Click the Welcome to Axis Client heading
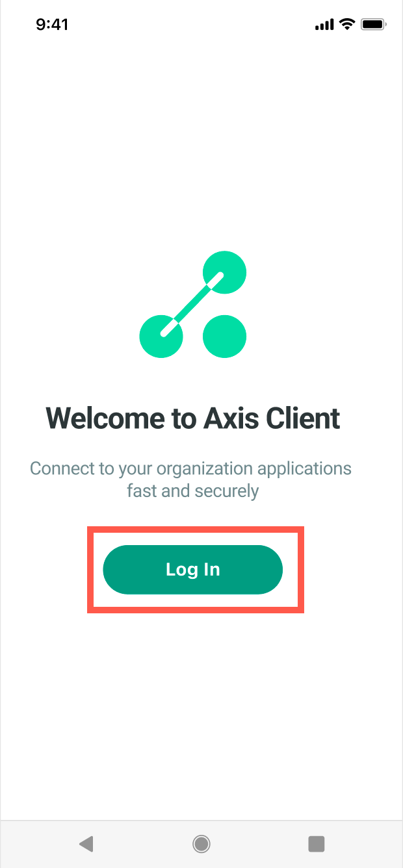The height and width of the screenshot is (868, 403). 193,418
